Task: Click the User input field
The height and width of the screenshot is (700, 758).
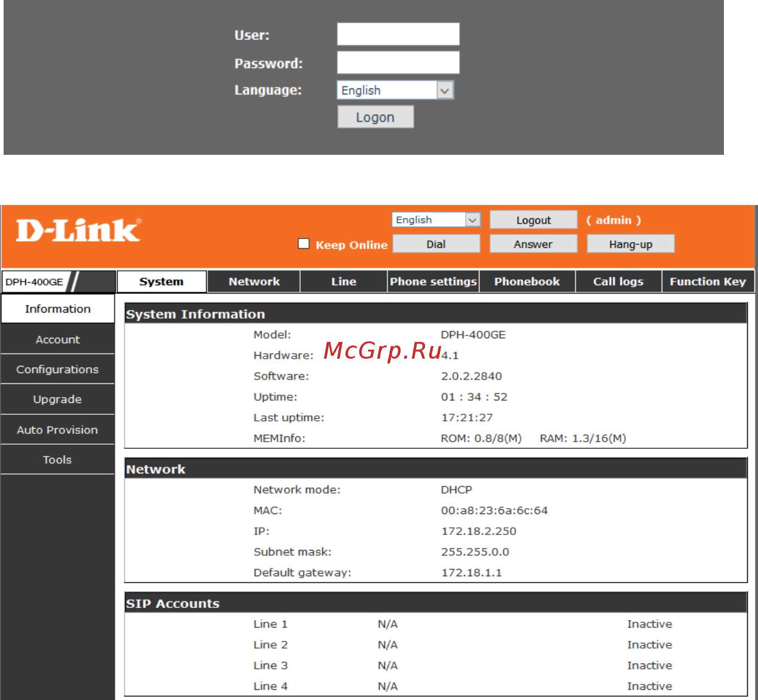Action: (398, 34)
